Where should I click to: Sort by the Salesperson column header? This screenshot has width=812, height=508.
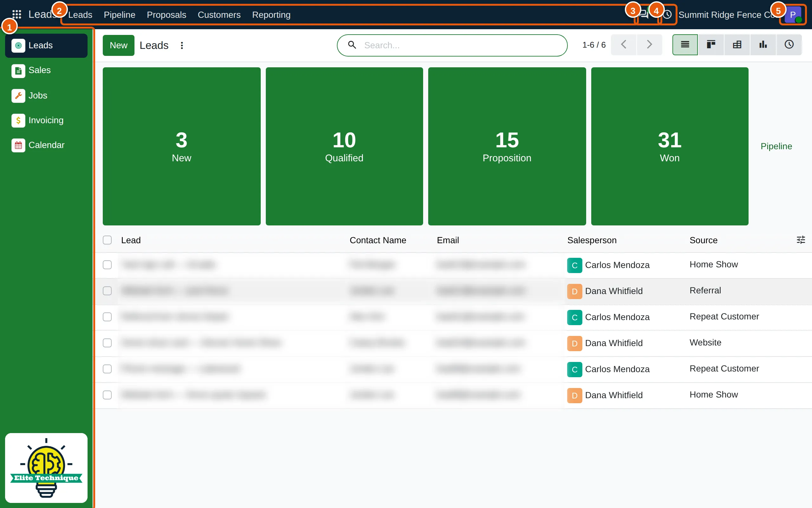tap(592, 240)
